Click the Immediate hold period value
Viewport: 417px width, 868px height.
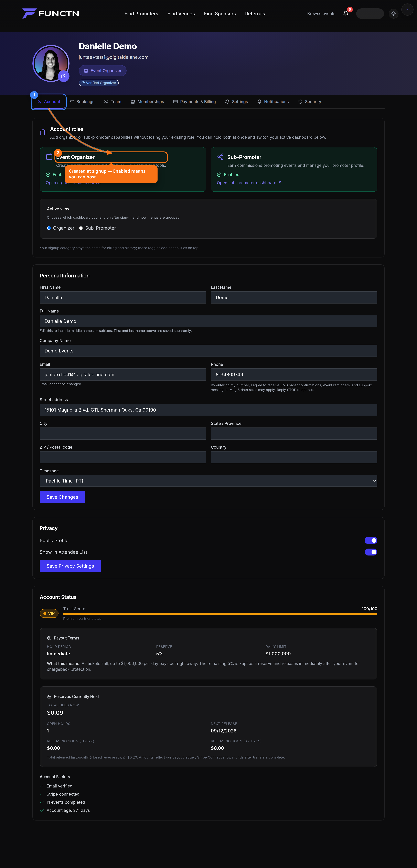(59, 654)
